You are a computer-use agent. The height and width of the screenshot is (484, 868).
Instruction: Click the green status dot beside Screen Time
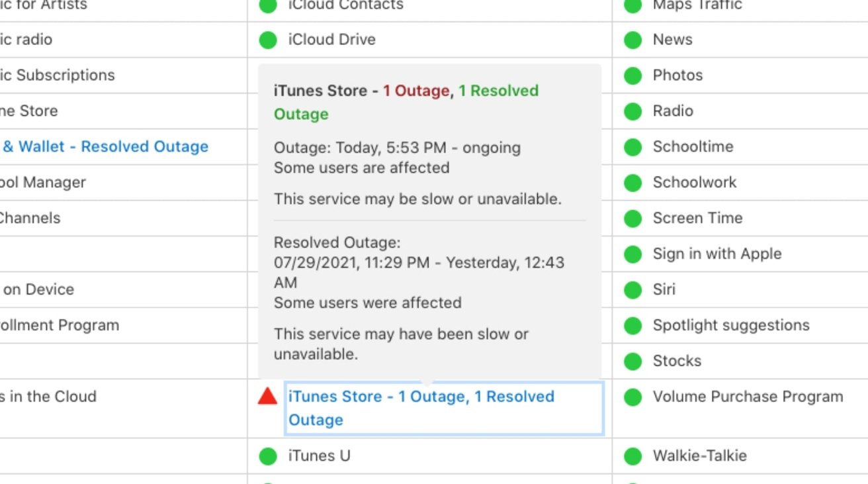coord(633,218)
